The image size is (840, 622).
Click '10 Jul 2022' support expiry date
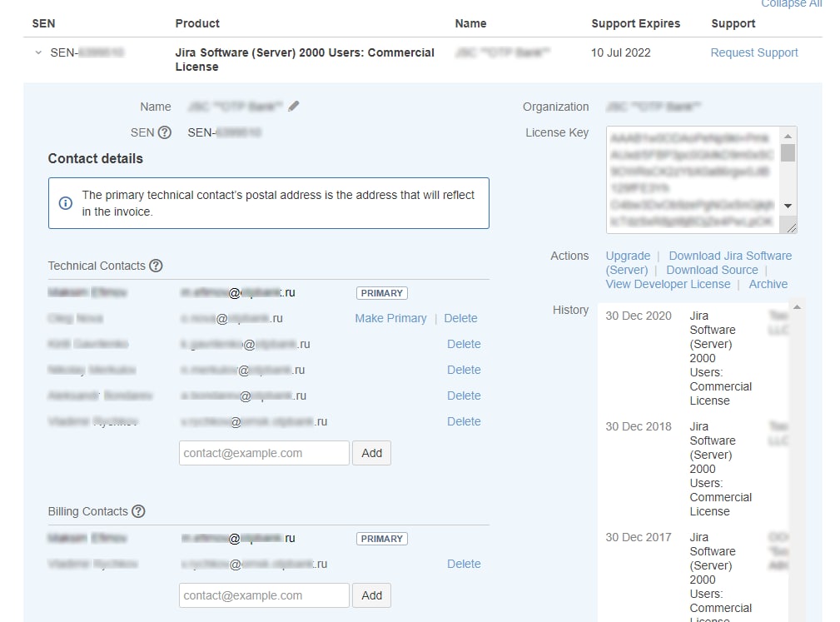620,52
